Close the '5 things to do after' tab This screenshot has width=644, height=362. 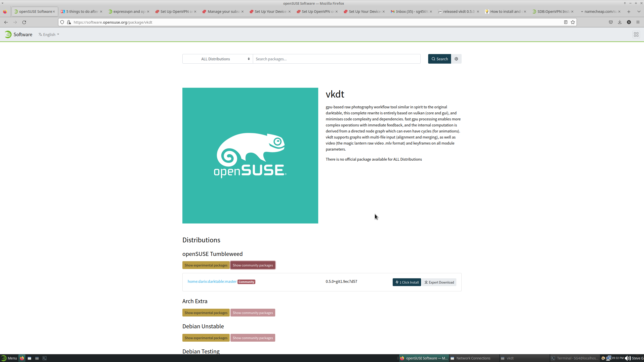[x=101, y=12]
